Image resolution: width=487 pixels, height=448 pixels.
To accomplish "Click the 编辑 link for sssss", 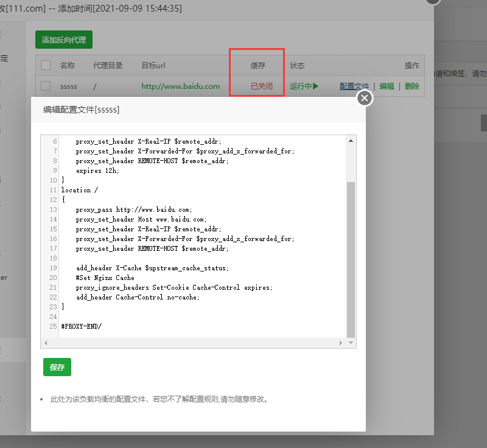I will coord(387,86).
